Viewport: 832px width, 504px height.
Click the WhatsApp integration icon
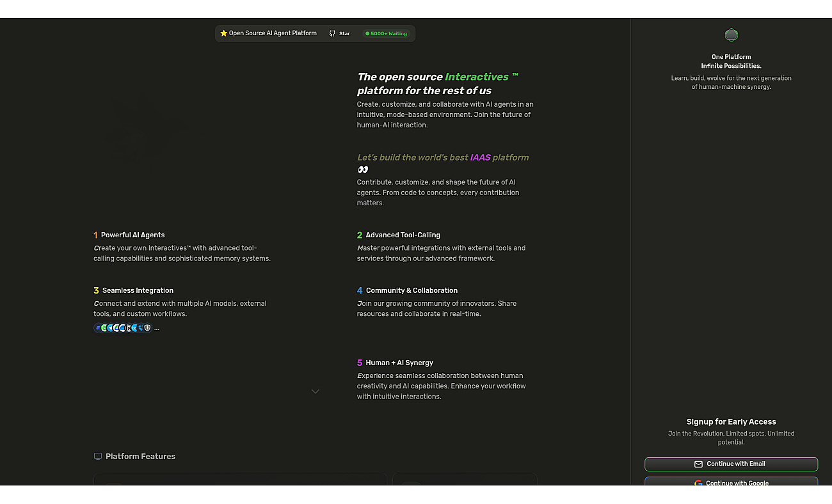coord(104,328)
